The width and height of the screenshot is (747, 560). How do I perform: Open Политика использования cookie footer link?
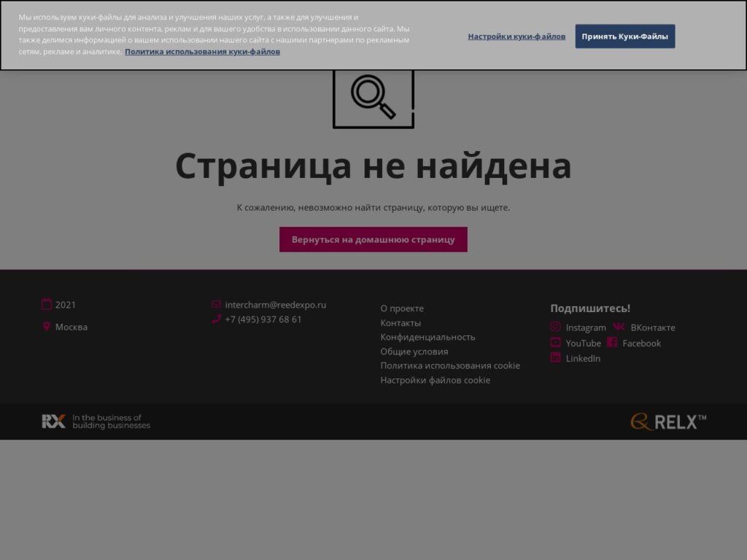click(x=449, y=366)
